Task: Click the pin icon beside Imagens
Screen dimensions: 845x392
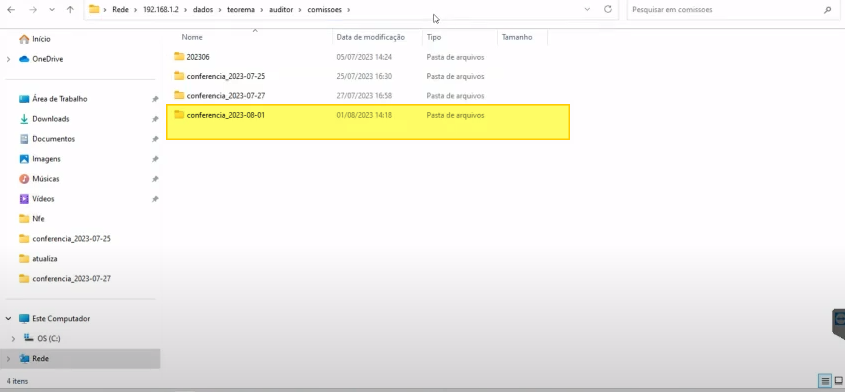Action: click(155, 159)
